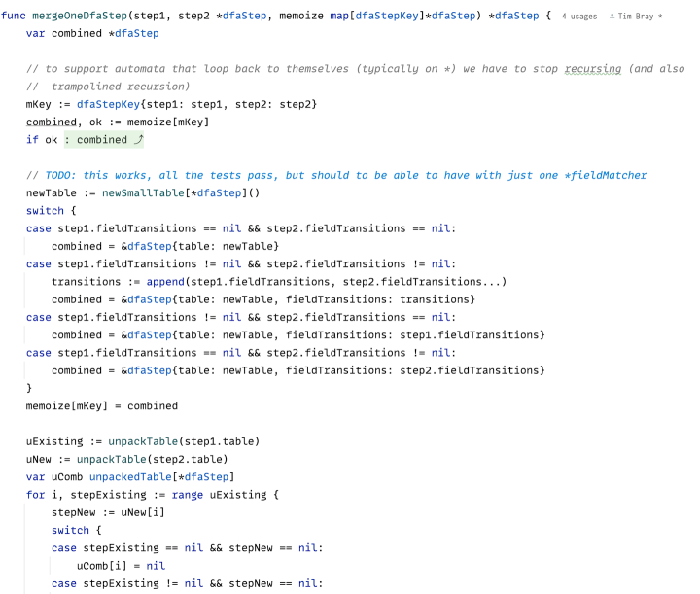This screenshot has height=594, width=700.
Task: Click the newSmallTable function call
Action: 143,192
